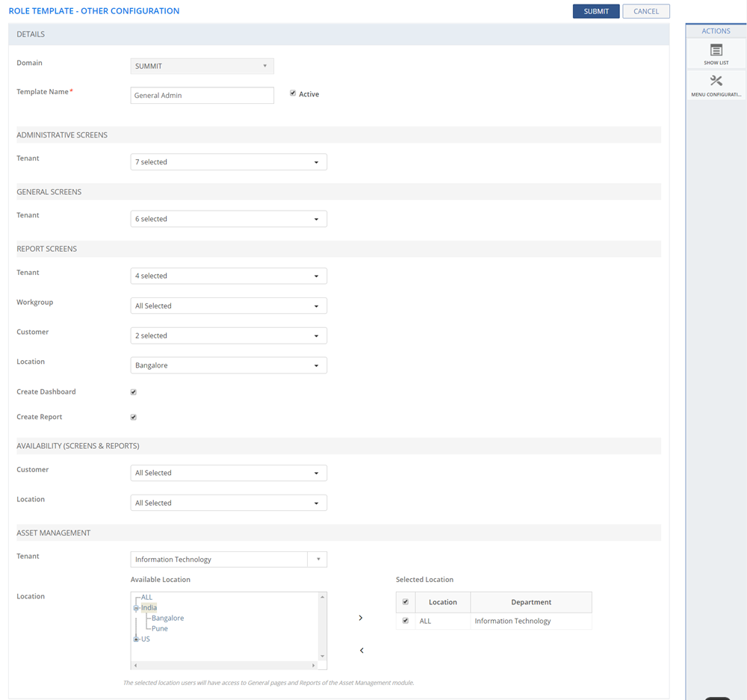Uncheck the Create Dashboard checkbox
747x700 pixels.
tap(134, 392)
